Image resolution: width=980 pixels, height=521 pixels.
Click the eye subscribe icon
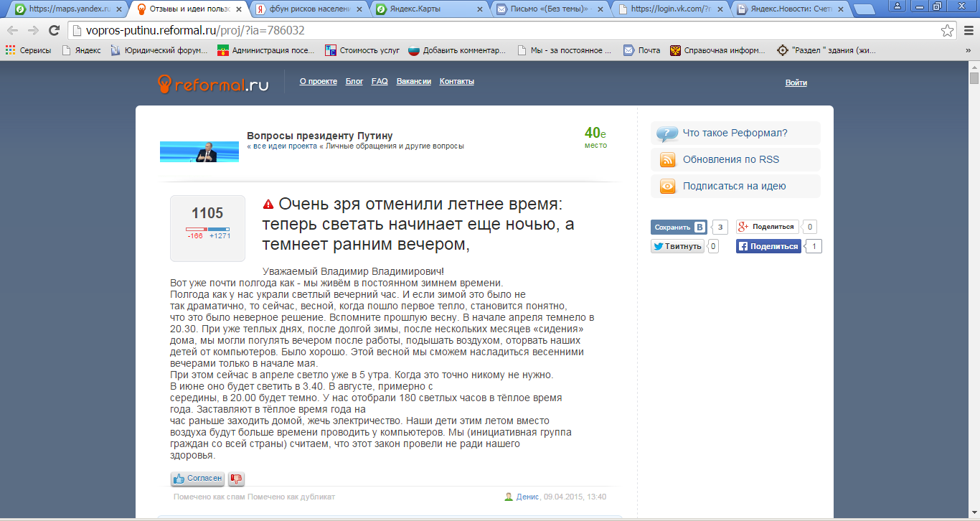668,186
